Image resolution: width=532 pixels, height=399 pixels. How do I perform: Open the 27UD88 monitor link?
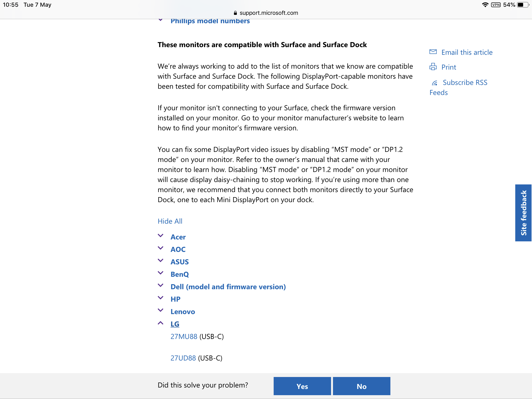point(183,358)
